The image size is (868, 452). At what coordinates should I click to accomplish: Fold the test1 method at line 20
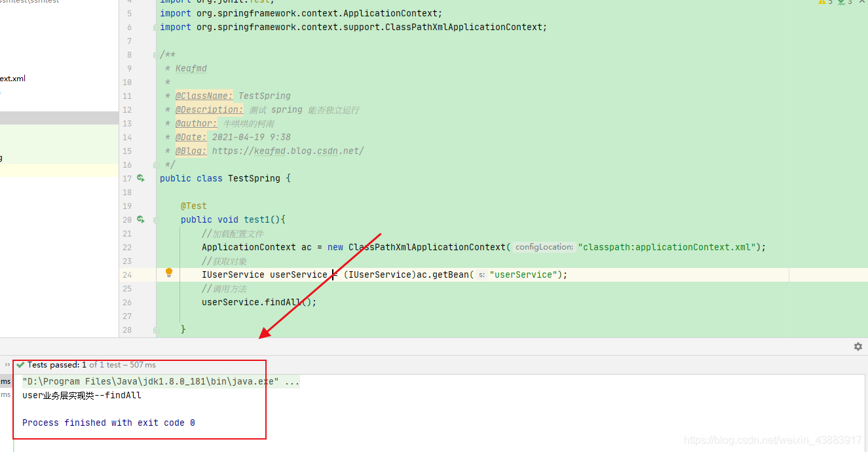[155, 220]
